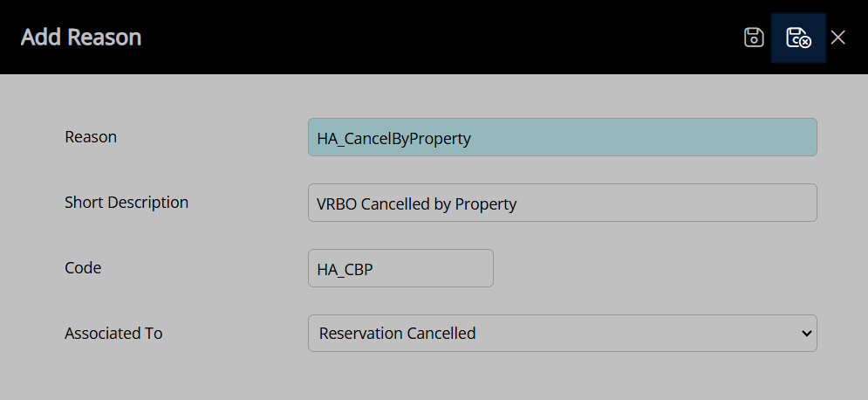This screenshot has width=868, height=400.
Task: Open the Associated To dropdown
Action: [x=563, y=333]
